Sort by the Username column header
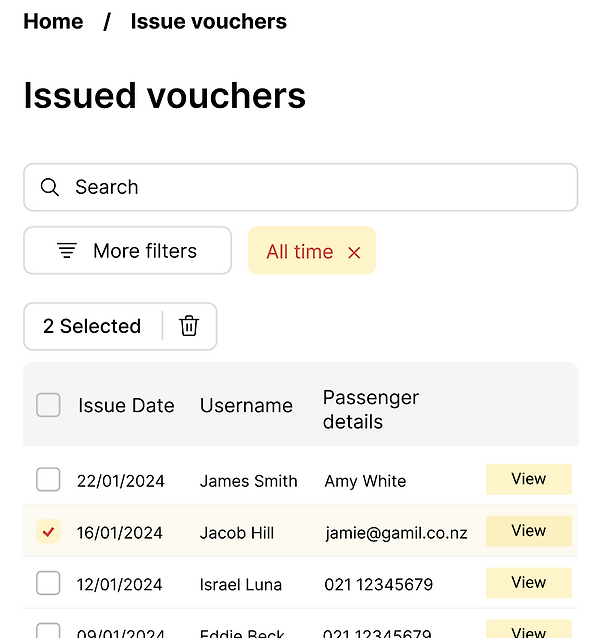600x638 pixels. pos(246,405)
